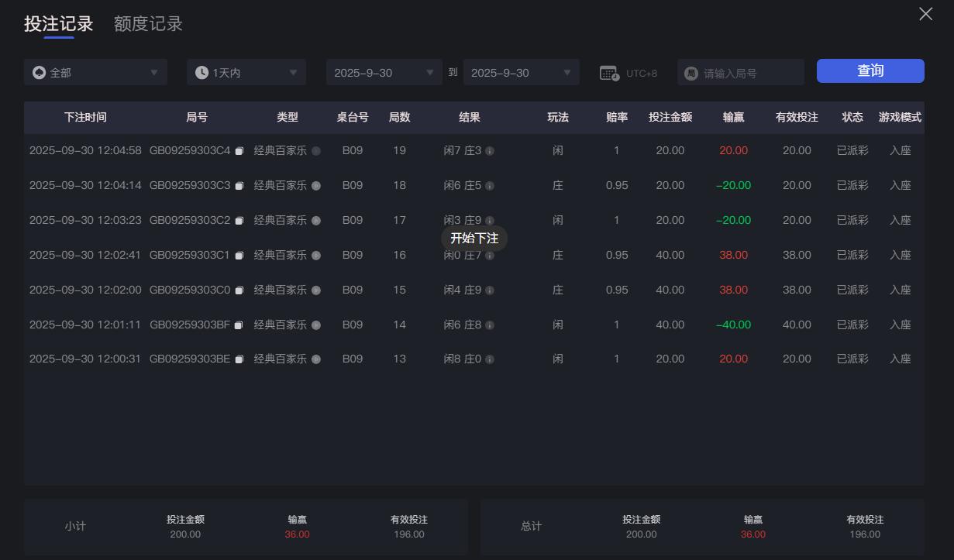The height and width of the screenshot is (560, 954).
Task: Click the 已派彩 status in the first row
Action: coord(852,150)
